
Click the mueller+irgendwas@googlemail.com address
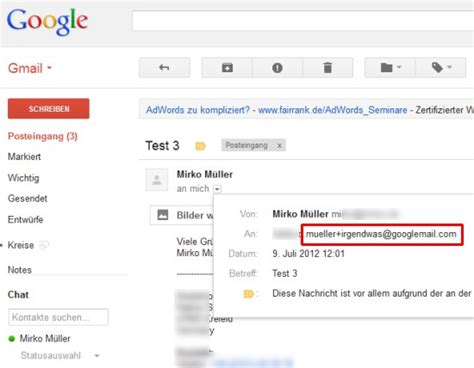381,234
